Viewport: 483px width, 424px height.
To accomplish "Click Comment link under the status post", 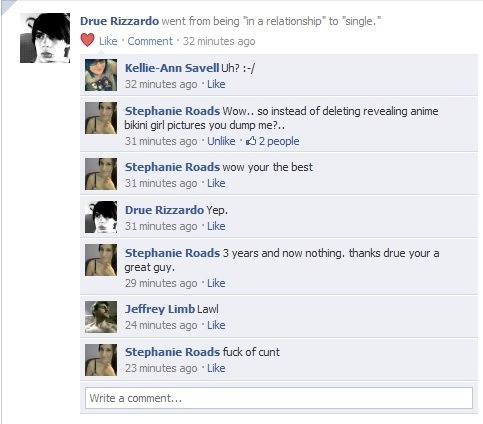I will (150, 41).
